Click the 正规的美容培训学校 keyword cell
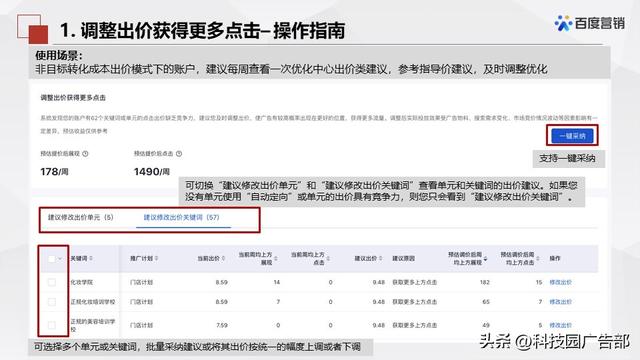The height and width of the screenshot is (360, 640). point(93,325)
